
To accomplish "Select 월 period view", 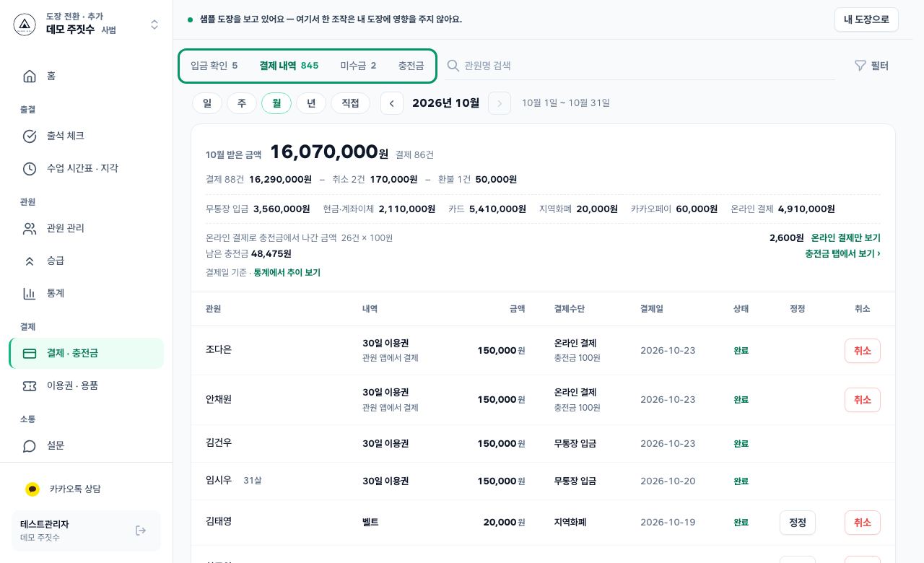I will pyautogui.click(x=276, y=103).
